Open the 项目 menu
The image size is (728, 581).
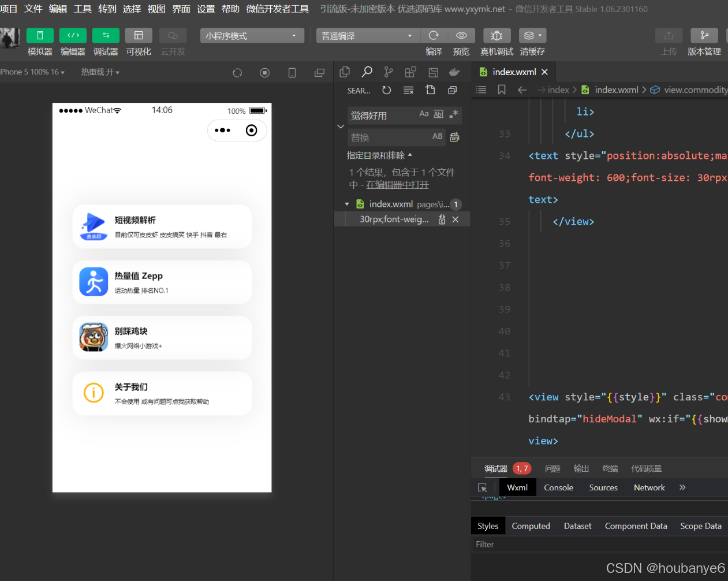click(9, 9)
